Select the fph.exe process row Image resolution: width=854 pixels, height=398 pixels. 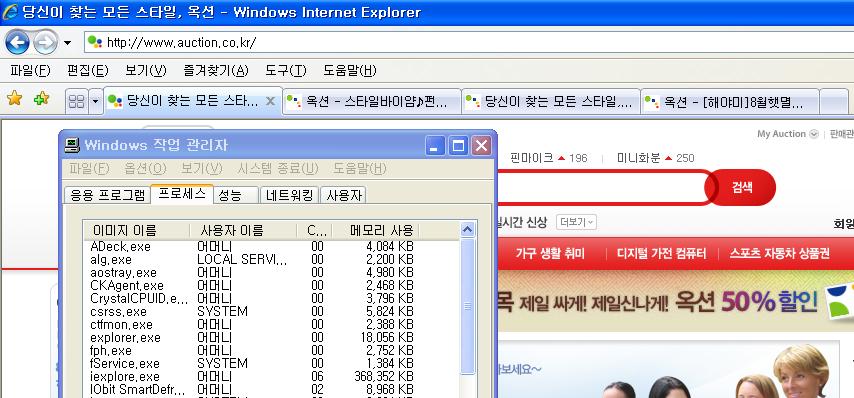coord(271,351)
